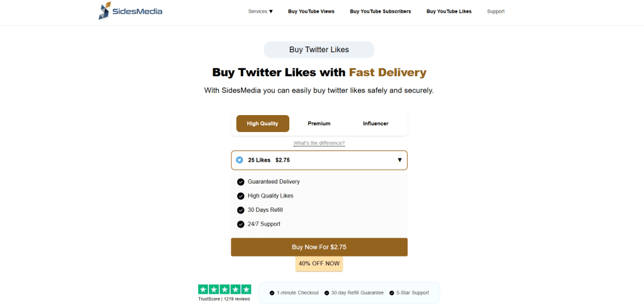Click the Trustpilot five-star rating icon
Image resolution: width=644 pixels, height=305 pixels.
(225, 289)
